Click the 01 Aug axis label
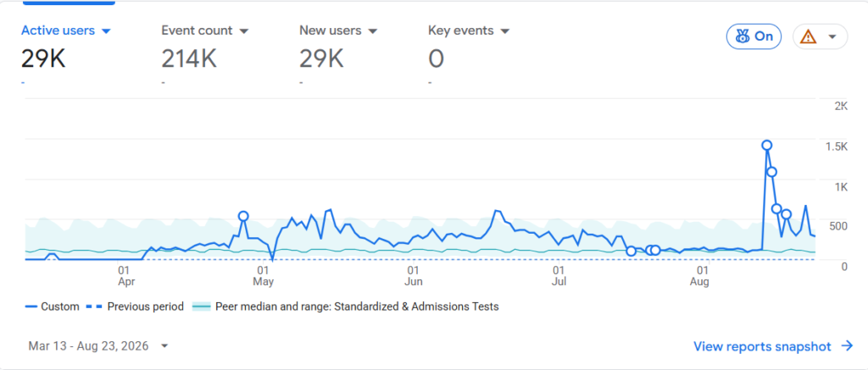Screen dimensions: 868x370 pos(701,276)
